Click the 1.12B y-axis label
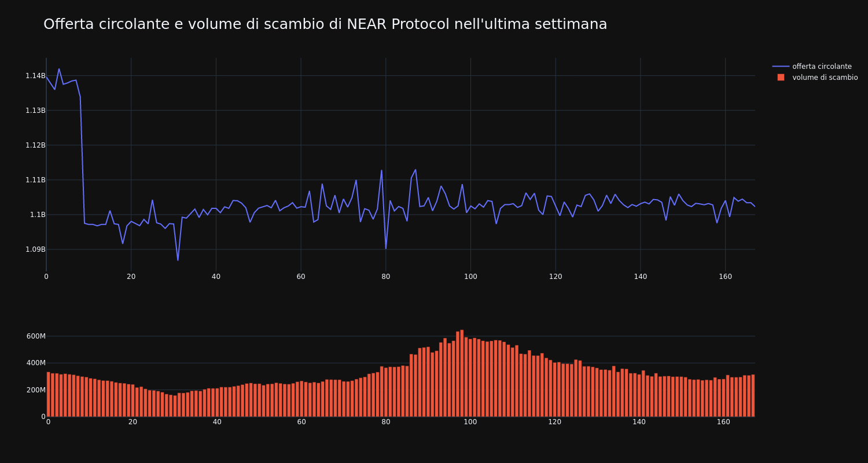 click(x=35, y=145)
